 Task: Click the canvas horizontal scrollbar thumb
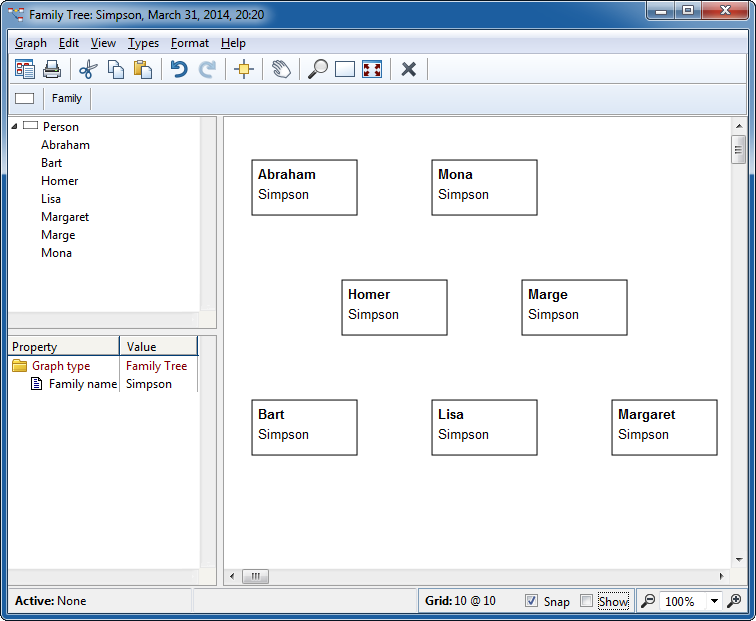tap(256, 577)
